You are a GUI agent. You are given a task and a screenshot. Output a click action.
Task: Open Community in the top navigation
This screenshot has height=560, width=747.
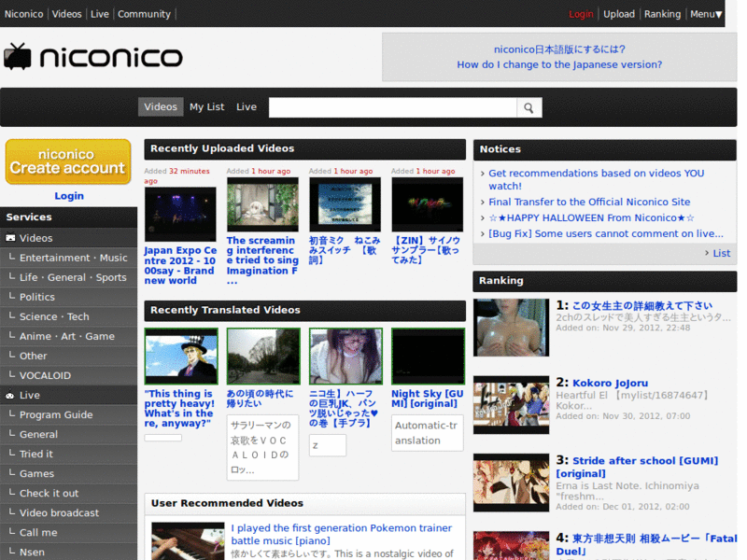144,14
